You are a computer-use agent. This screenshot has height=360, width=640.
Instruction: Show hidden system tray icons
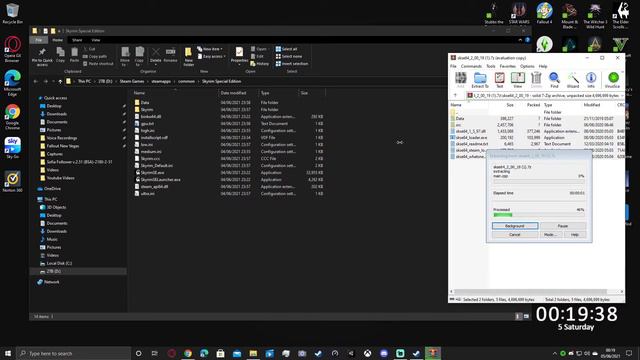[554, 353]
